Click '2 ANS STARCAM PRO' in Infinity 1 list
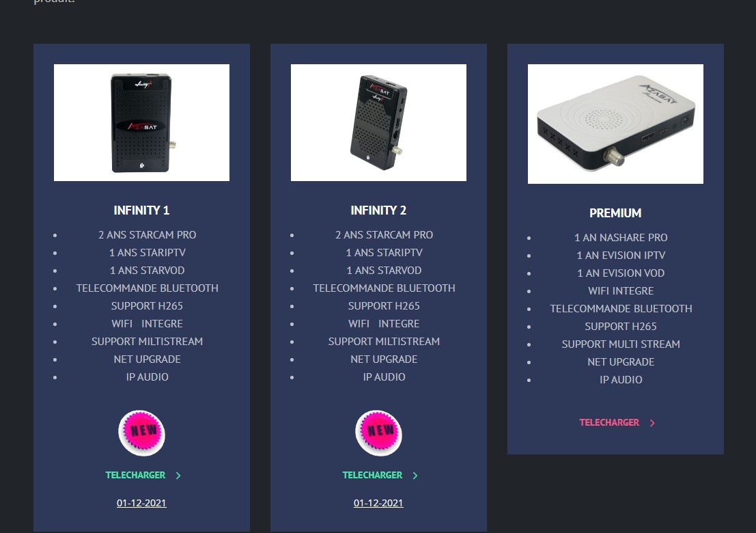 click(x=147, y=235)
